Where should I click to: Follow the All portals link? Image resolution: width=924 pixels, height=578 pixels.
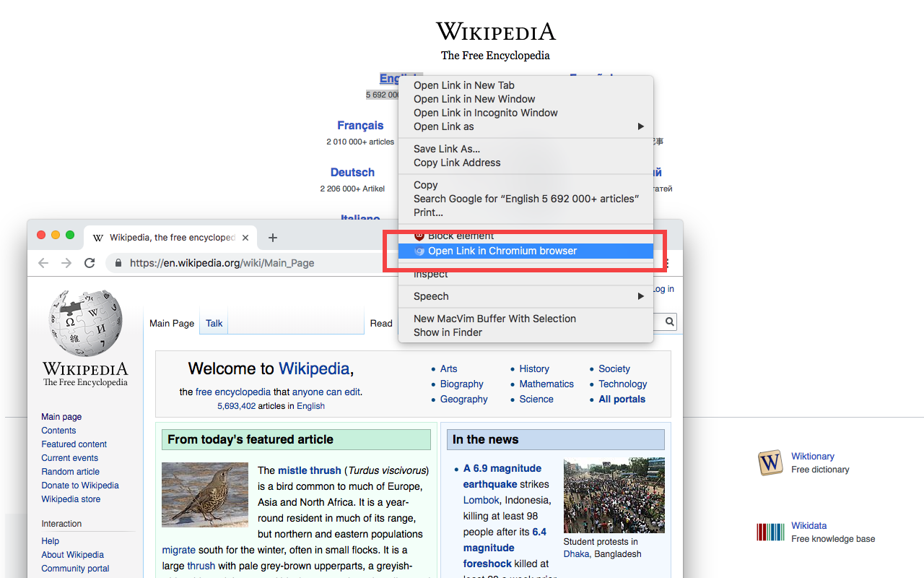[x=622, y=399]
